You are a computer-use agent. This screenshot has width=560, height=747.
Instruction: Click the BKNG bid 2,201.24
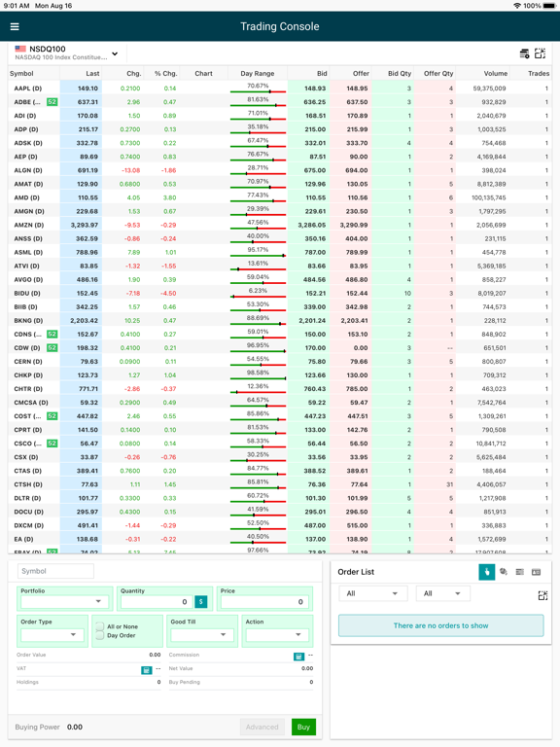[x=312, y=320]
